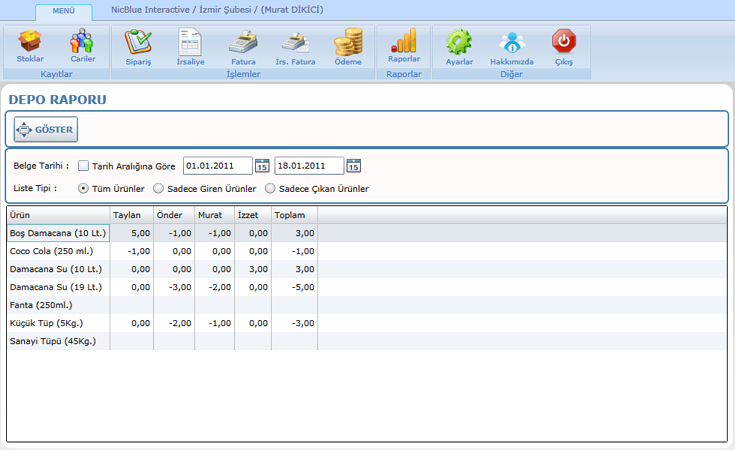This screenshot has width=735, height=450.
Task: Choose Sadece Çıkan Ürünler option
Action: pyautogui.click(x=269, y=188)
